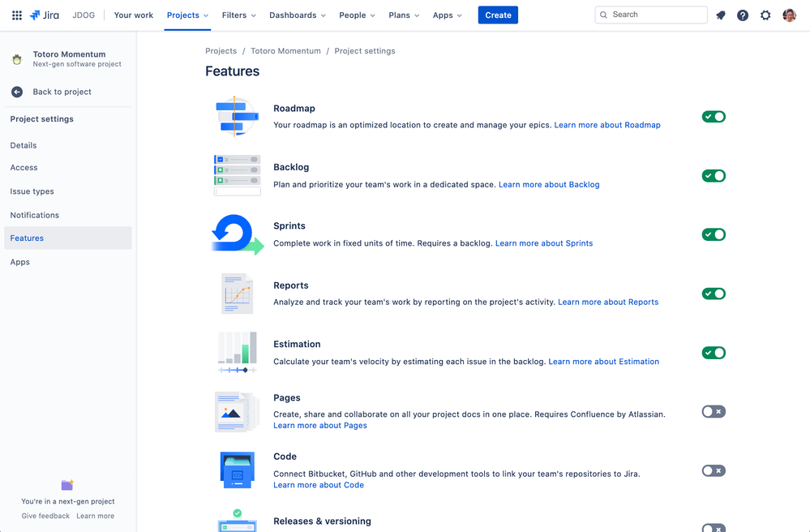The image size is (810, 532).
Task: Open the app switcher grid icon
Action: 16,15
